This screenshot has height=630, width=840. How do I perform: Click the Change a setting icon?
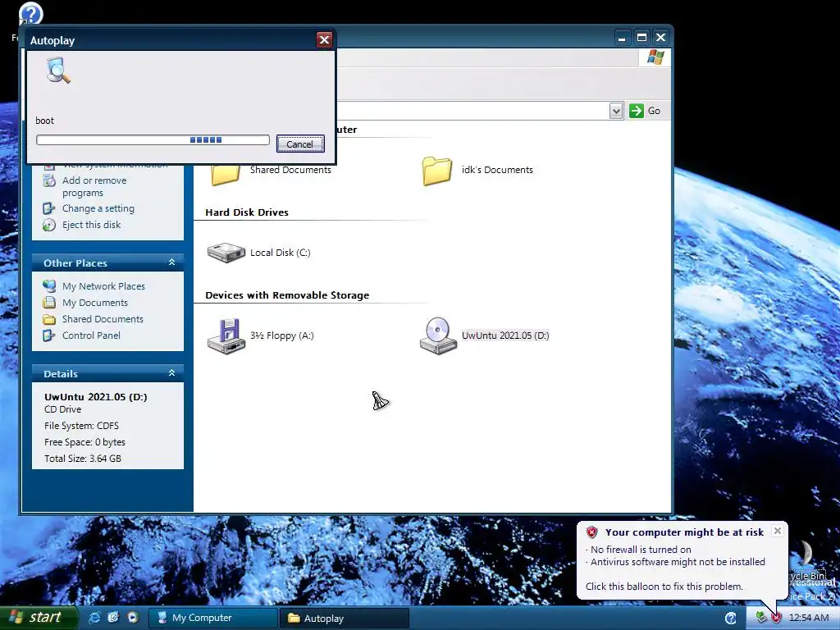(x=48, y=208)
